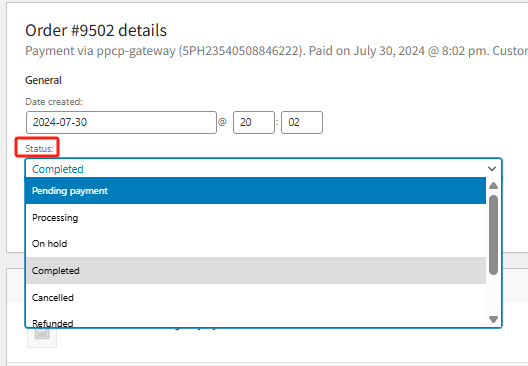
Task: Click the scroll up arrow in list
Action: pos(493,186)
